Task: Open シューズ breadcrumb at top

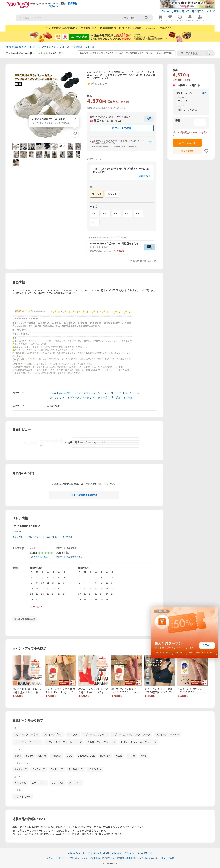Action: (64, 47)
